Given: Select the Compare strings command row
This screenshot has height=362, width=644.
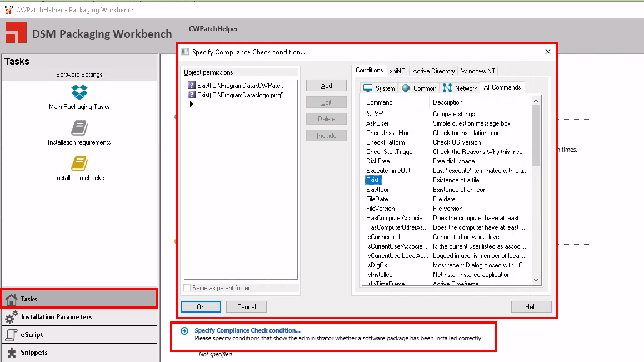Looking at the screenshot, I should coord(447,114).
